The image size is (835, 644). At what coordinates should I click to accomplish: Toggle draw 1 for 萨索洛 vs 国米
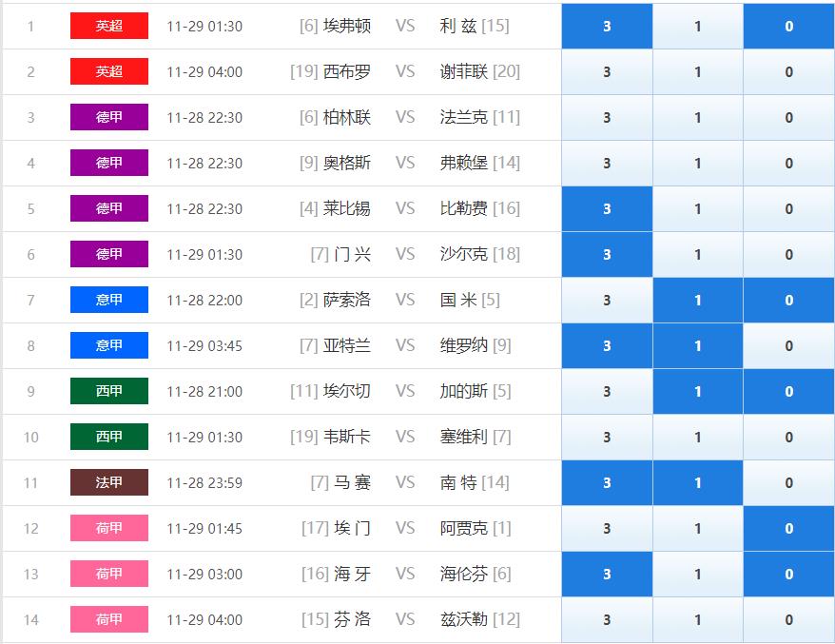pos(698,301)
